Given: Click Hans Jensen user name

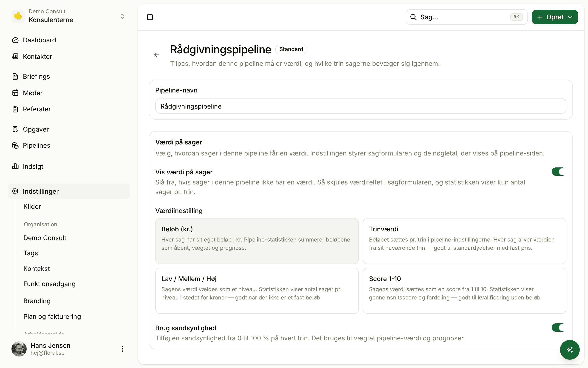Looking at the screenshot, I should [50, 345].
